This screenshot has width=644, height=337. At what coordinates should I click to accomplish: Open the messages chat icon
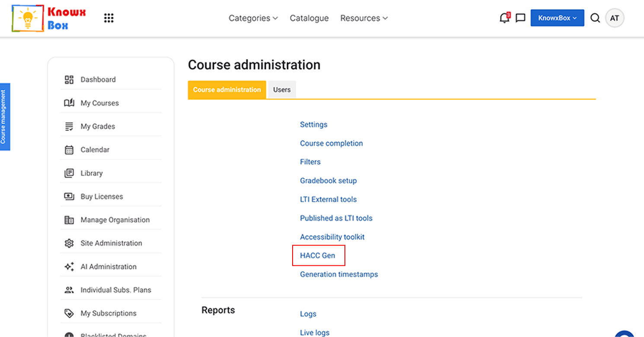[x=521, y=18]
